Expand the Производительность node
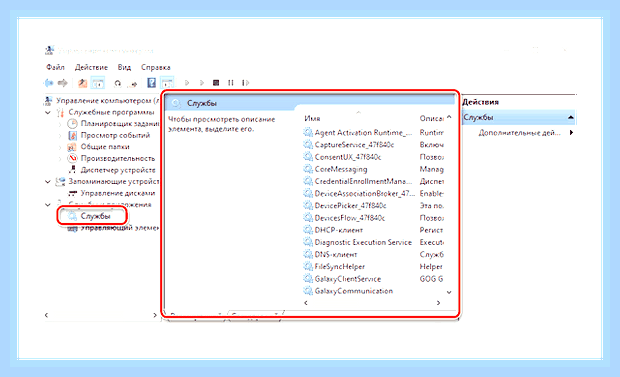The image size is (620, 377). click(60, 159)
